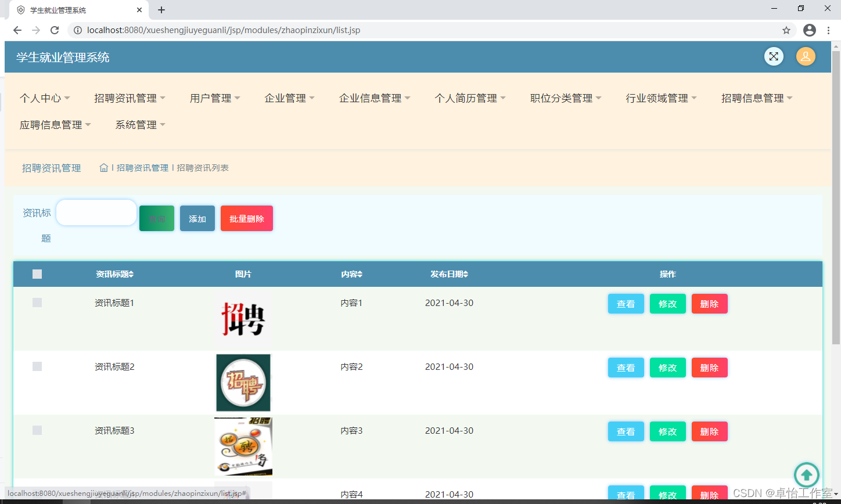Click the 2021-04-30 date in 资讯标题1 row
The width and height of the screenshot is (841, 504).
pyautogui.click(x=449, y=303)
